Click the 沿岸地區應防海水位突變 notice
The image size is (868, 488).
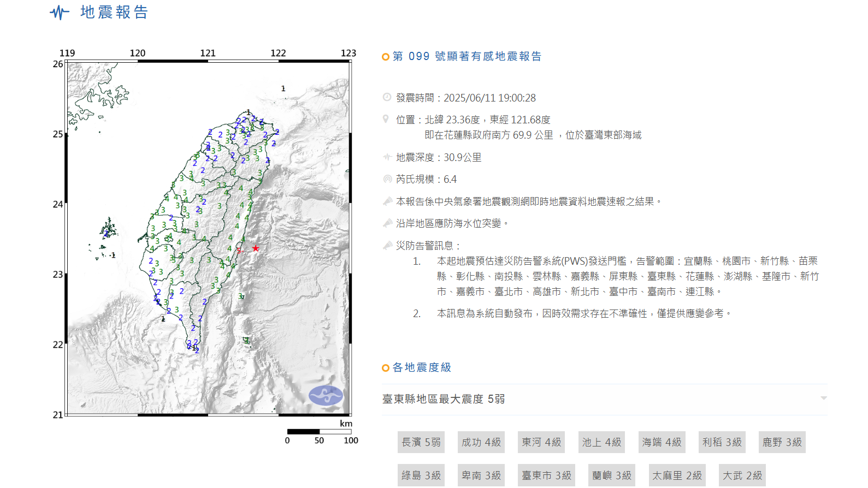[452, 223]
